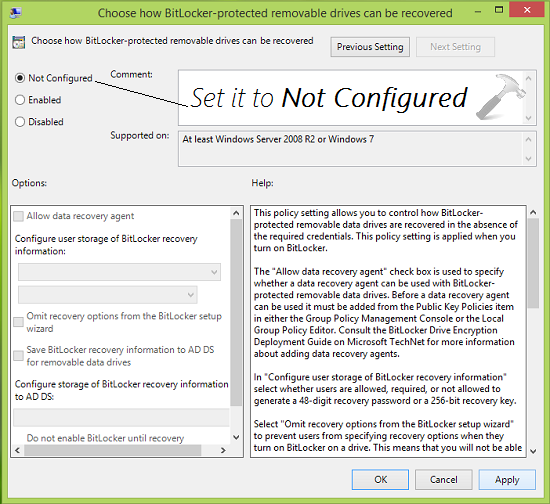The width and height of the screenshot is (550, 504).
Task: Click the Comment box scroll down arrow
Action: [x=529, y=118]
